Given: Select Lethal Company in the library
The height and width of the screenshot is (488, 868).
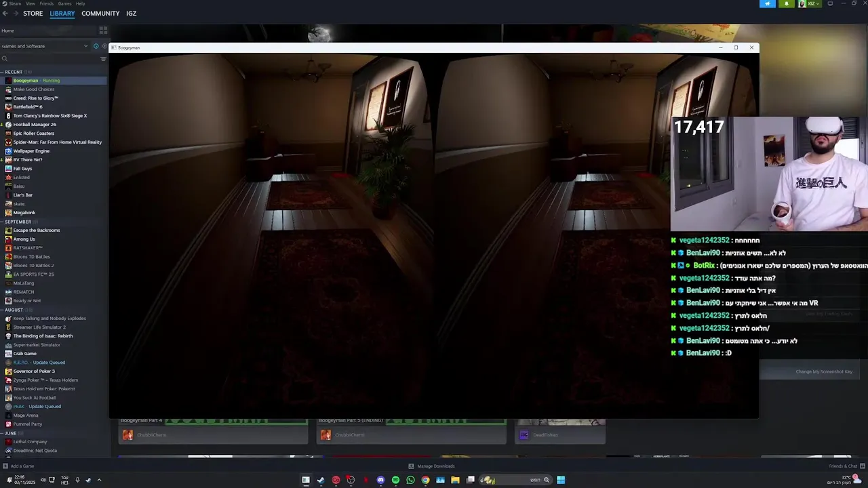Looking at the screenshot, I should [x=54, y=442].
